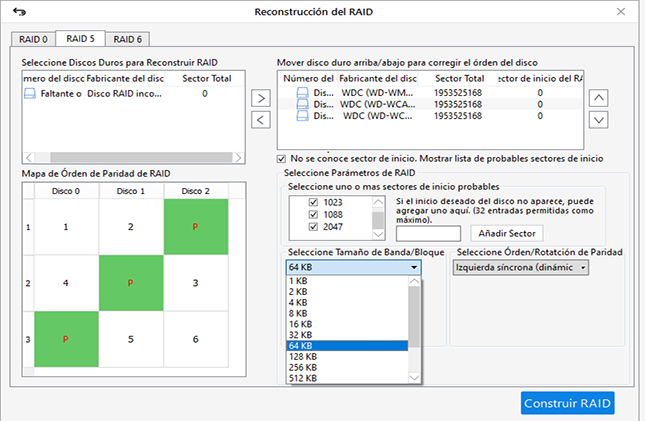Click data block 5 in parity map

pos(131,339)
